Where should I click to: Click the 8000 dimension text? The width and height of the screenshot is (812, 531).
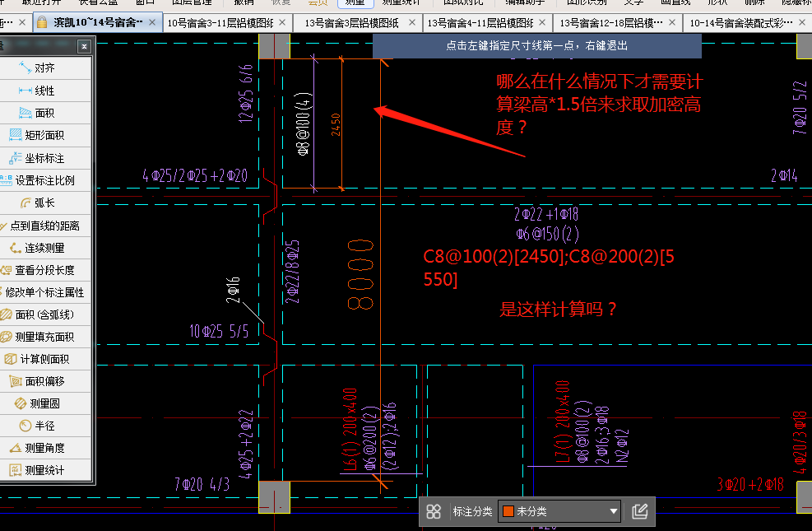[361, 275]
